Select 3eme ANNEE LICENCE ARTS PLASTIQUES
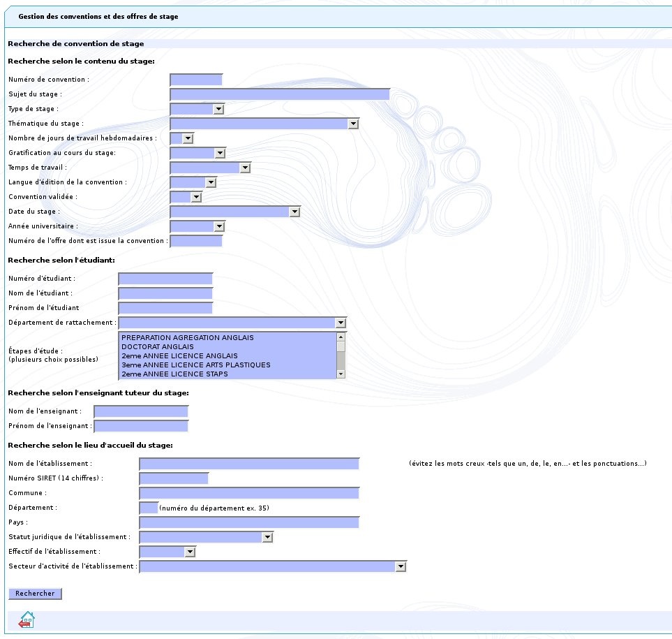This screenshot has width=672, height=639. pyautogui.click(x=195, y=365)
